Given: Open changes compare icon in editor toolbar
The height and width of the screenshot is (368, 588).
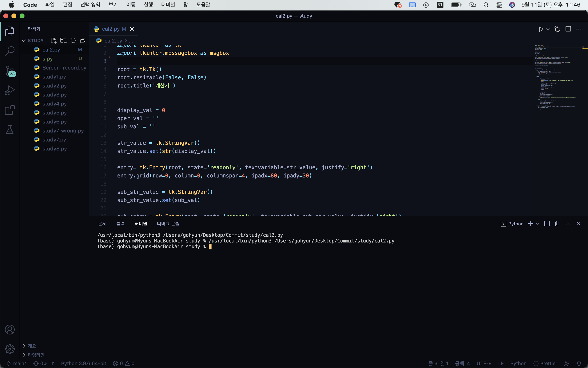Looking at the screenshot, I should point(557,29).
